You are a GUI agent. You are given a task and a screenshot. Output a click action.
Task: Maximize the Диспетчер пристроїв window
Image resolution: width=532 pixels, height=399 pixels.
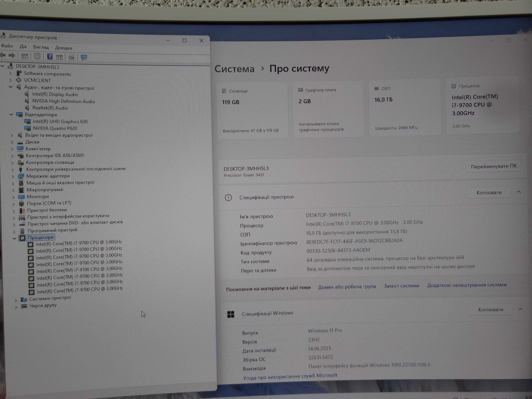tap(184, 40)
